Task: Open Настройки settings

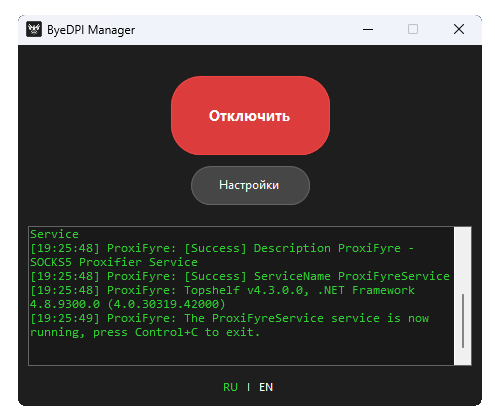Action: (250, 185)
